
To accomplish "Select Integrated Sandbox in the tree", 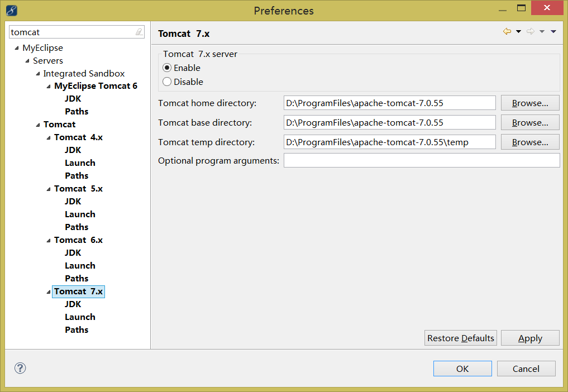I will (x=84, y=74).
